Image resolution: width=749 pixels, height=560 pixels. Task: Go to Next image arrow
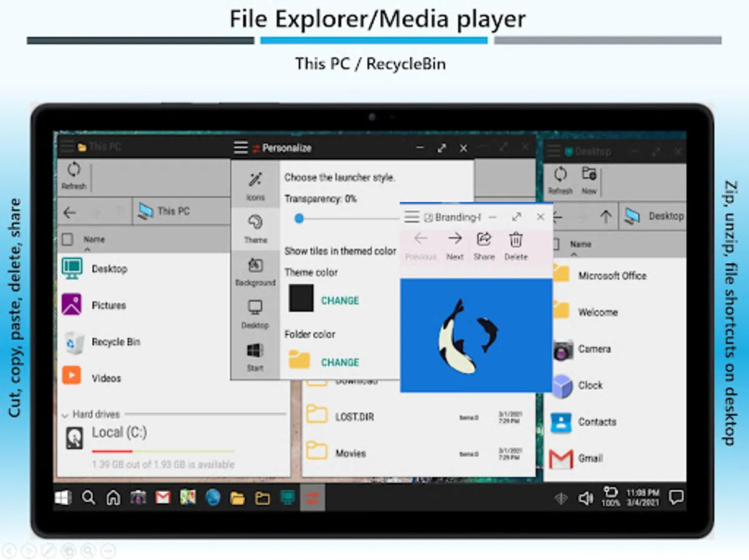455,240
